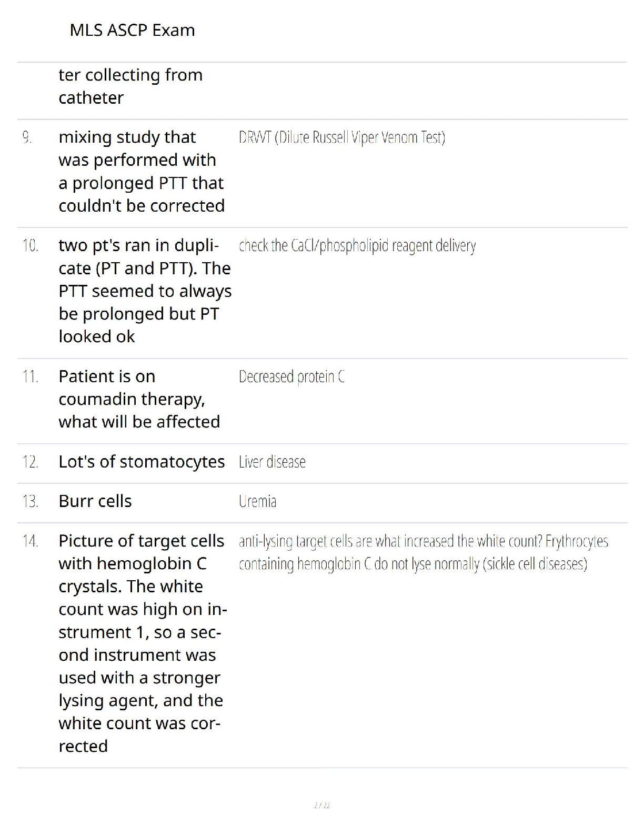Click the MLS ASCP Exam header title

(132, 30)
